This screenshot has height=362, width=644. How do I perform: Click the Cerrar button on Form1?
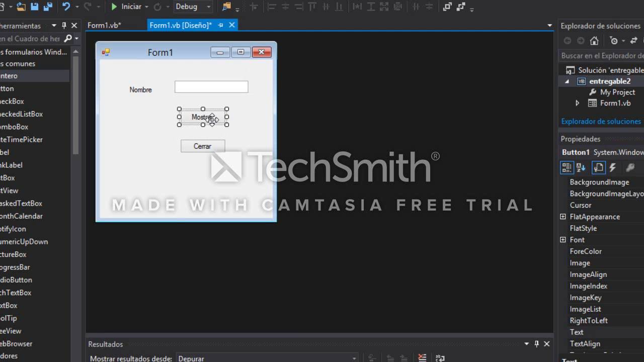203,146
